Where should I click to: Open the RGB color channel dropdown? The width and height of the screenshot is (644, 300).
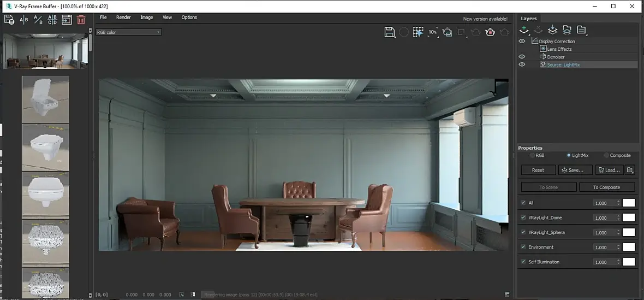pos(129,32)
